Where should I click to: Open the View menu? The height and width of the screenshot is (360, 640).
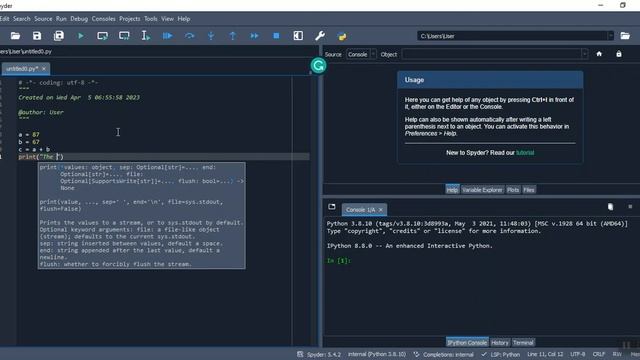(x=167, y=19)
